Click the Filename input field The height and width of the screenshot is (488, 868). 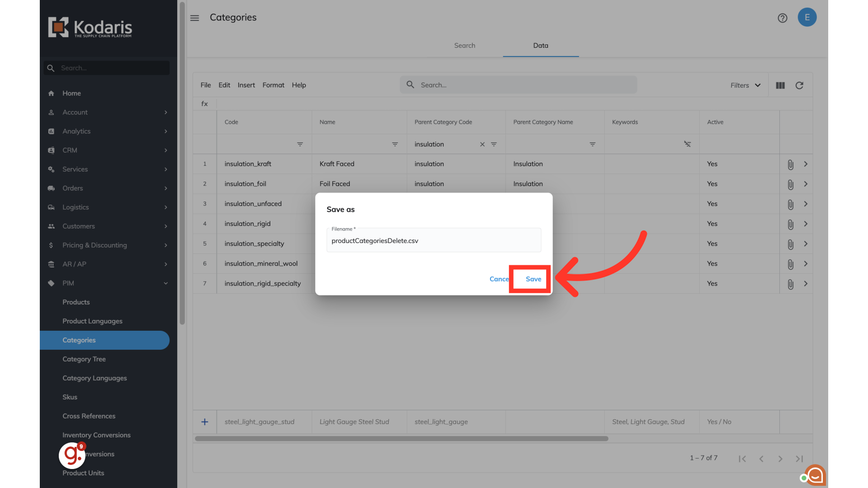(x=433, y=241)
